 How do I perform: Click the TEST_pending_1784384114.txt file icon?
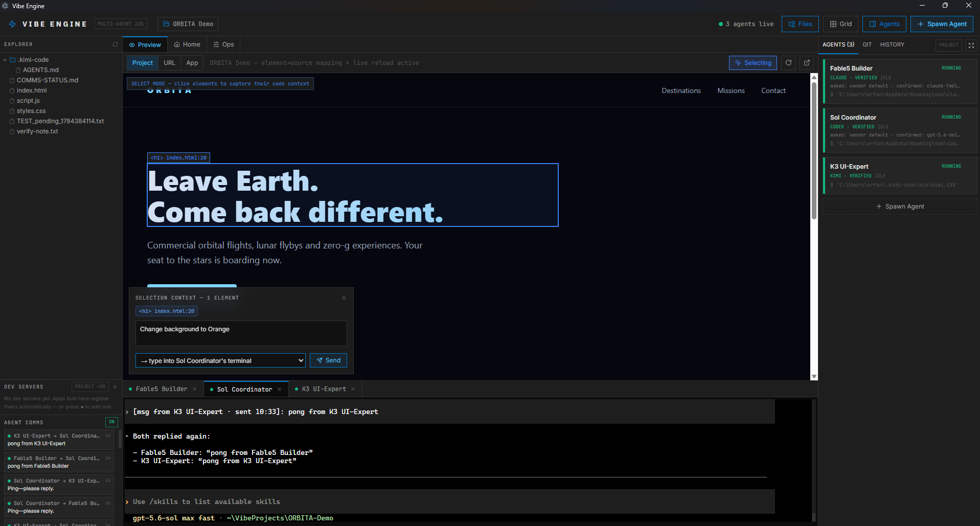click(12, 121)
